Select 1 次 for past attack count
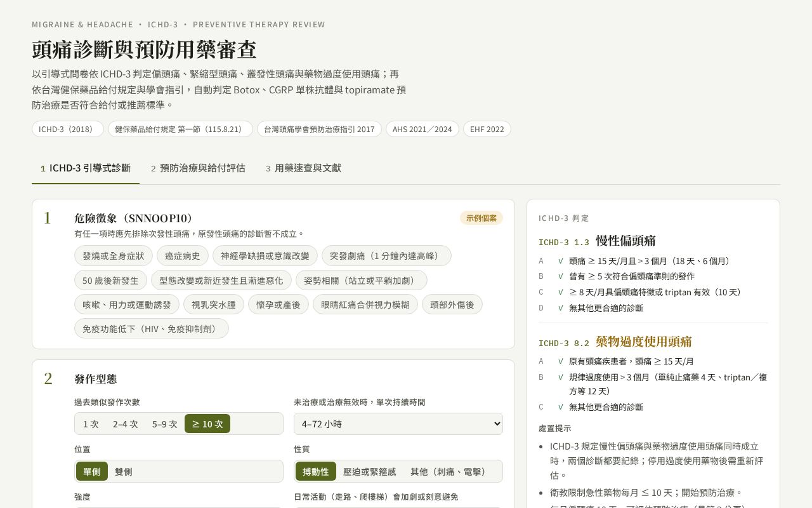This screenshot has height=508, width=812. pyautogui.click(x=91, y=424)
